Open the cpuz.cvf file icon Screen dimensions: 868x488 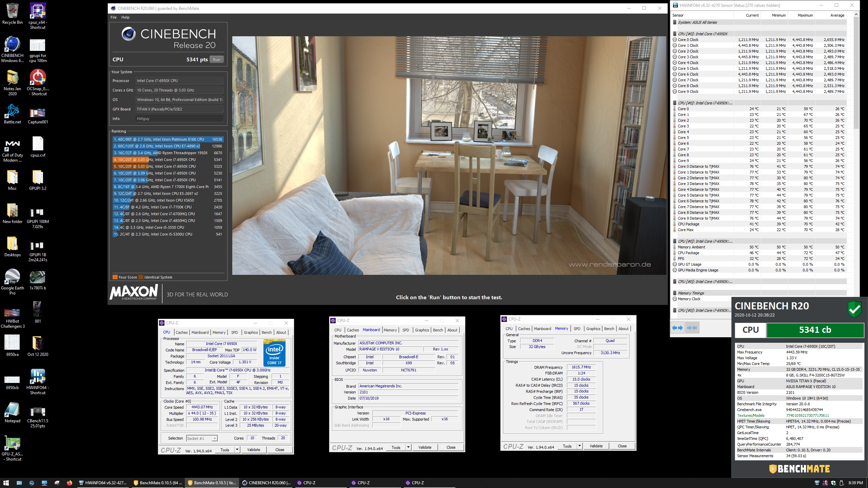tap(38, 147)
